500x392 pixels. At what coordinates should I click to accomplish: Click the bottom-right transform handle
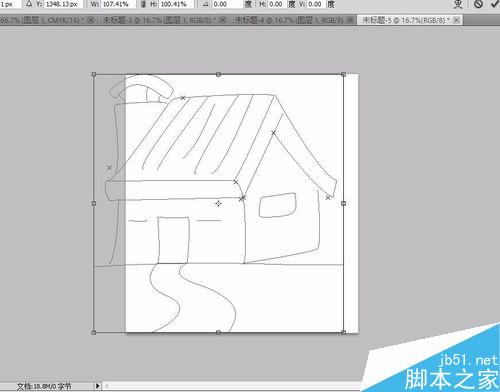click(344, 332)
